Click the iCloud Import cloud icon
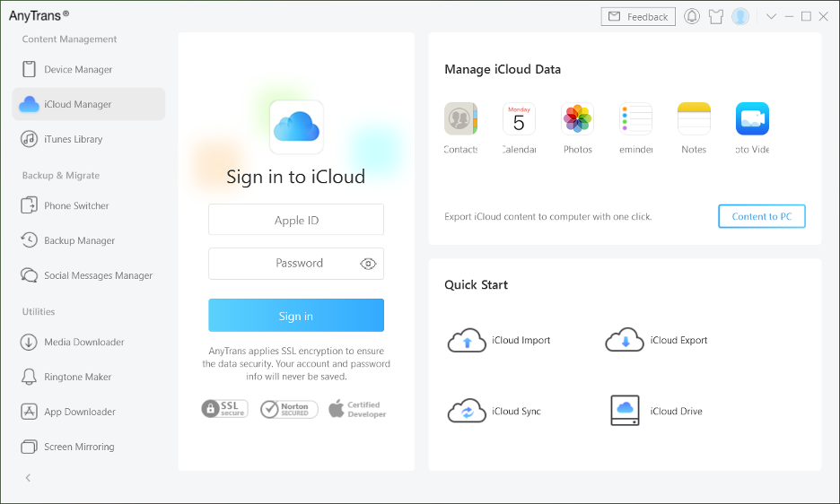Viewport: 840px width, 504px height. pos(467,340)
